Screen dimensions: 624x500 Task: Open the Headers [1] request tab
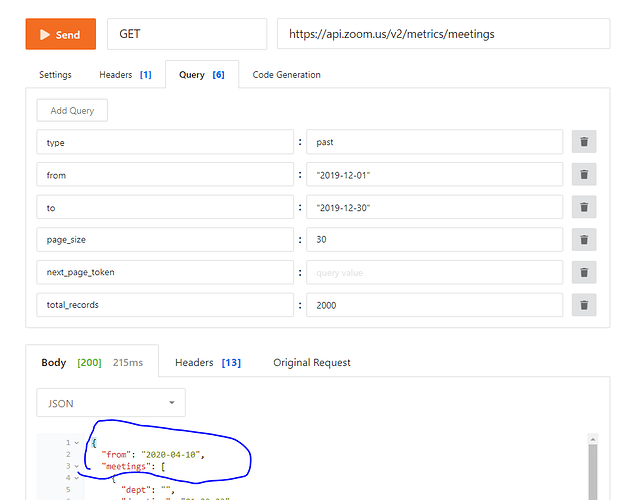coord(125,75)
